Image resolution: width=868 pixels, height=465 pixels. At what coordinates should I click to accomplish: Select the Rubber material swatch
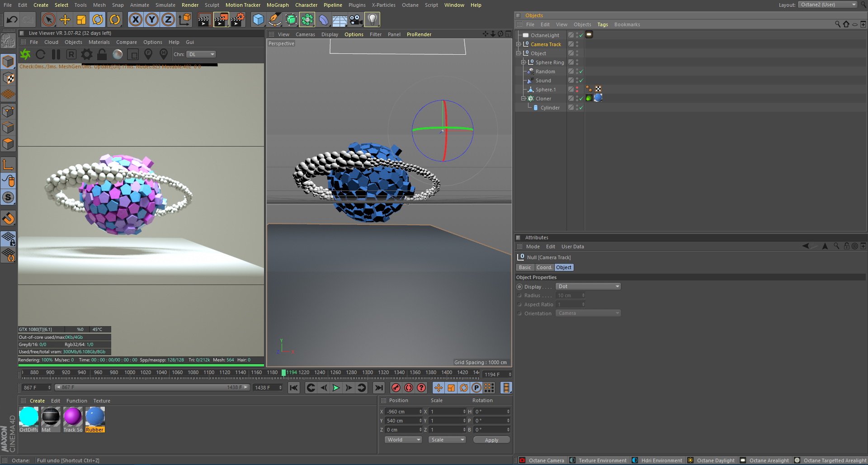click(95, 419)
